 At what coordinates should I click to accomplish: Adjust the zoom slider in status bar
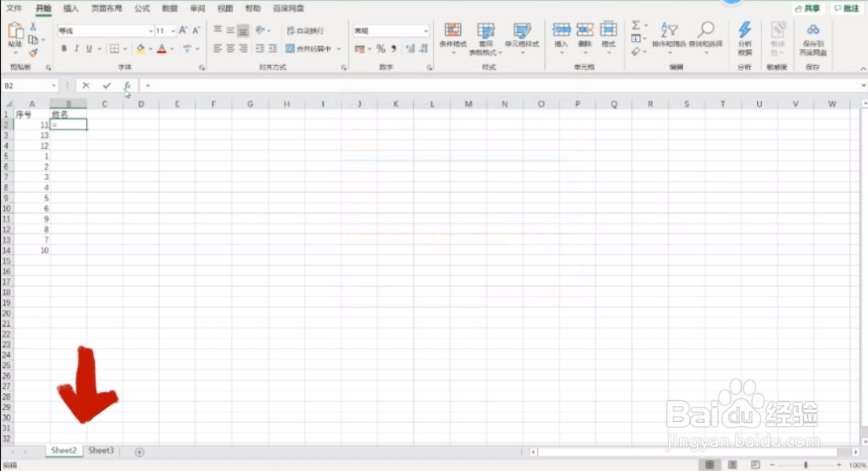click(805, 465)
